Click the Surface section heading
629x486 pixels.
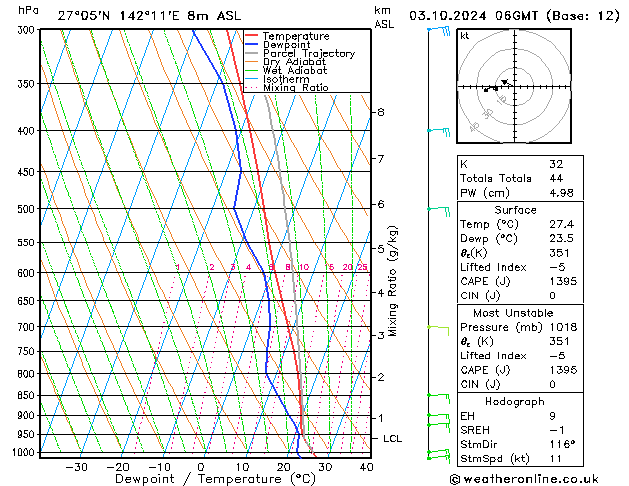(x=515, y=210)
